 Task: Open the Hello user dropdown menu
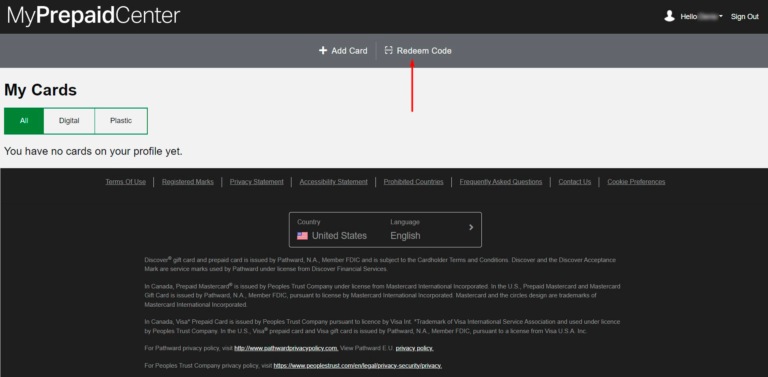tap(701, 17)
